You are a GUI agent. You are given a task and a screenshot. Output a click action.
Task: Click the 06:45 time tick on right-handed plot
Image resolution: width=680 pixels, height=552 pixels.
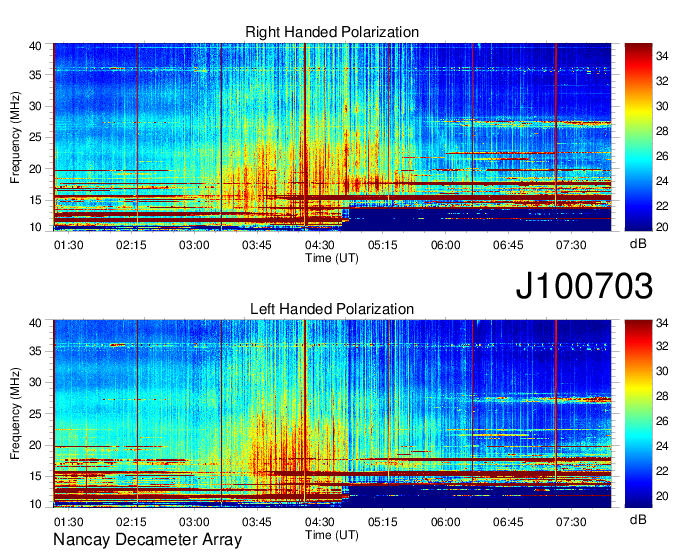click(508, 245)
